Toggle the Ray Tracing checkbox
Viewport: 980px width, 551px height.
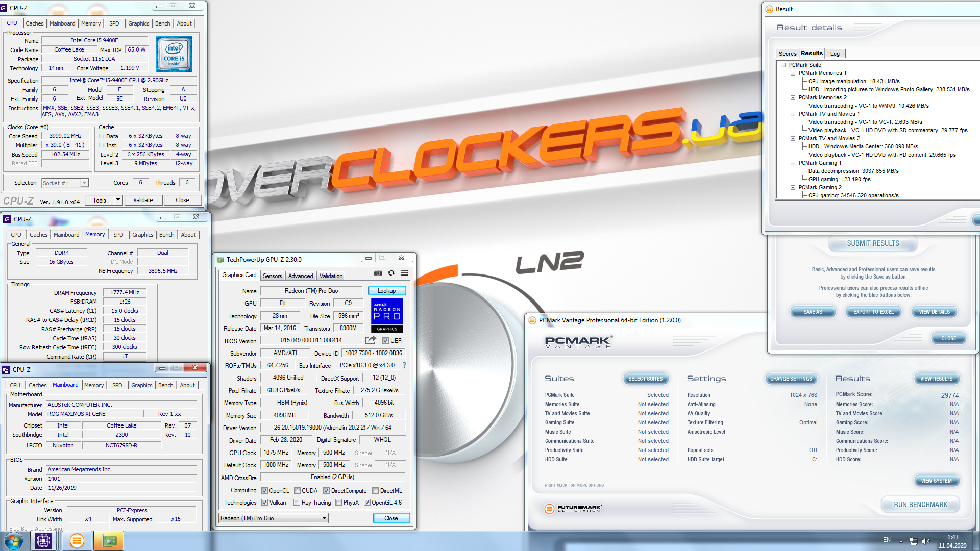coord(297,503)
